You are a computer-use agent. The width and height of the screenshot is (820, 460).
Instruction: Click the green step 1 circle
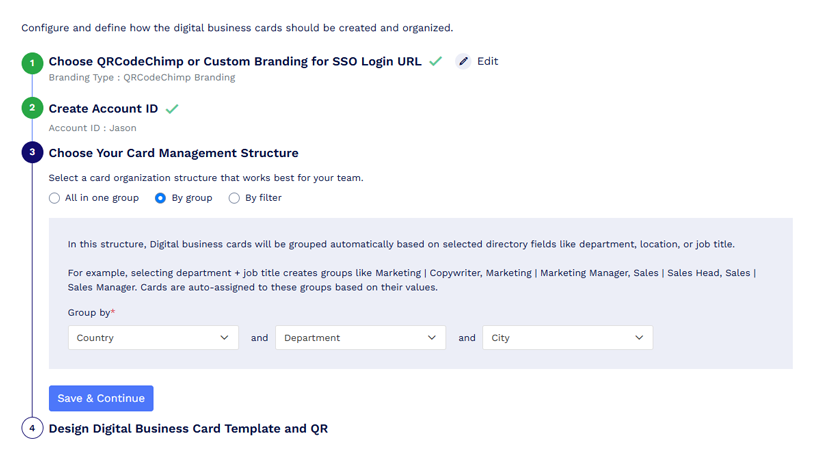click(32, 63)
